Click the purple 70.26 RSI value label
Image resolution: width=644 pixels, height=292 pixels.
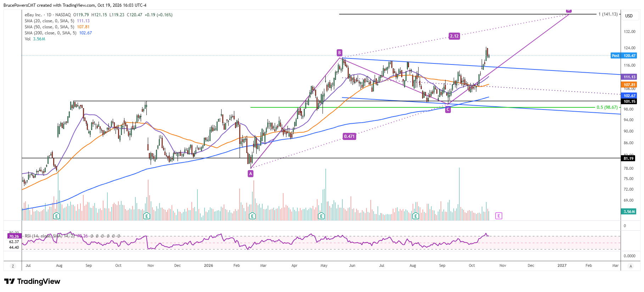(x=14, y=236)
